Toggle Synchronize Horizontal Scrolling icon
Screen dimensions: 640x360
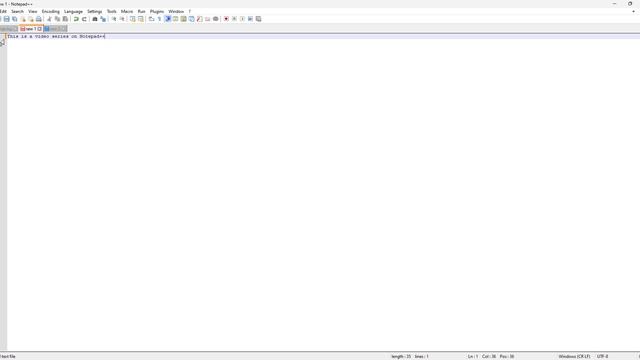coord(141,19)
